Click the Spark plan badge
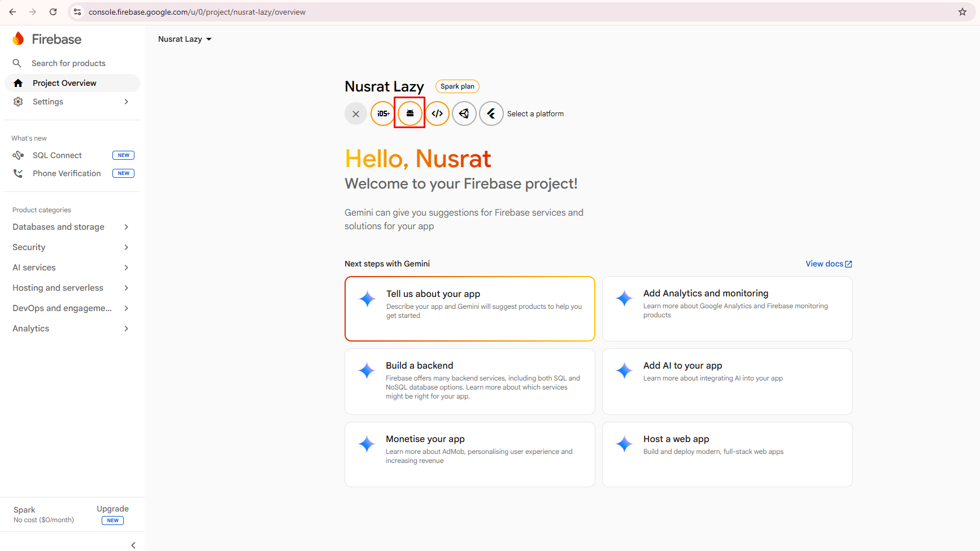The height and width of the screenshot is (551, 980). (458, 86)
